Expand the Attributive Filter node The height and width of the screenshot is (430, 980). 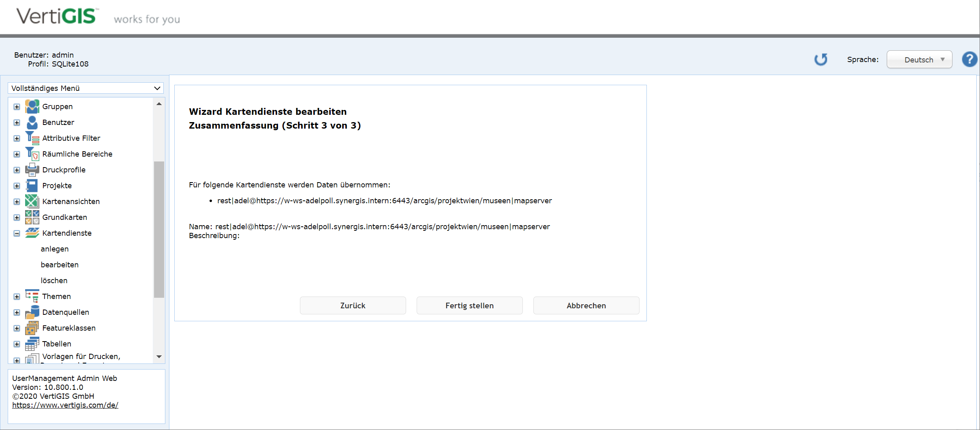17,138
